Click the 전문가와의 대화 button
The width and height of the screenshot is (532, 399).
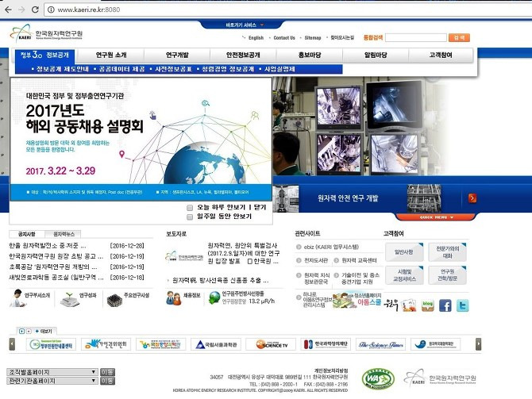coord(448,252)
